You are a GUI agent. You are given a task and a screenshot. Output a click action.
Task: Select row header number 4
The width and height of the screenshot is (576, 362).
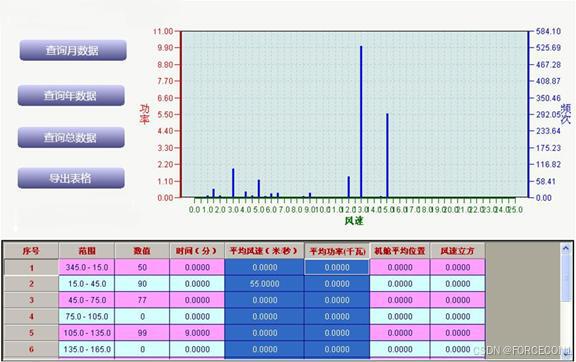[x=31, y=316]
